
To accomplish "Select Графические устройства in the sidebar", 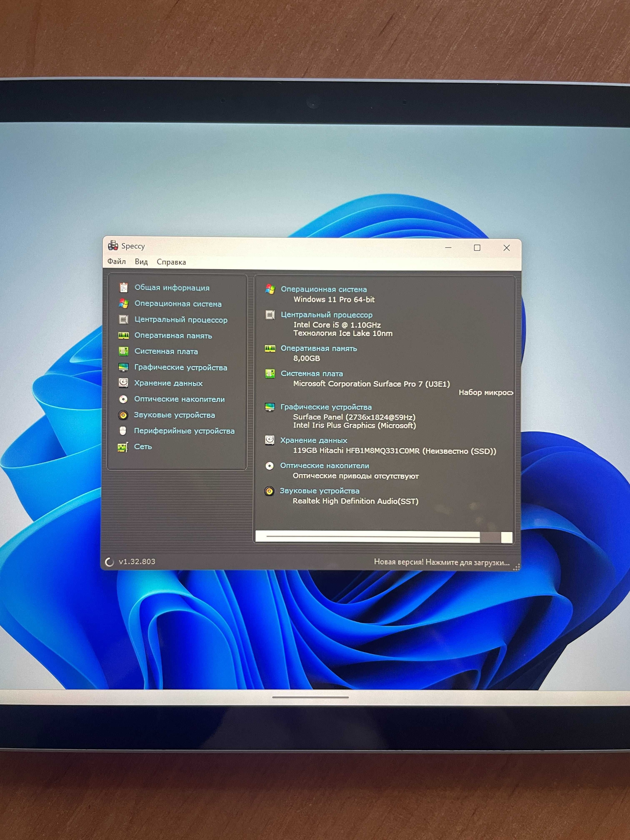I will (181, 367).
